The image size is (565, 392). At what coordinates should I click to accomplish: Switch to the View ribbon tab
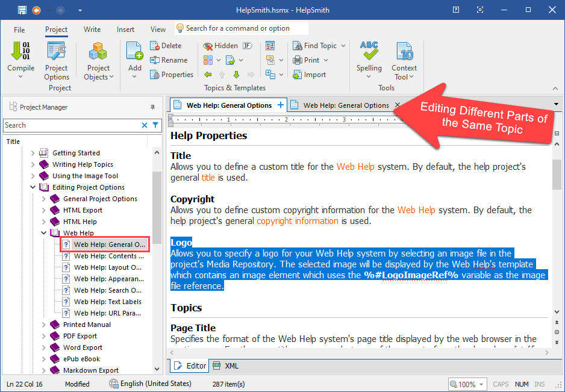pos(158,30)
